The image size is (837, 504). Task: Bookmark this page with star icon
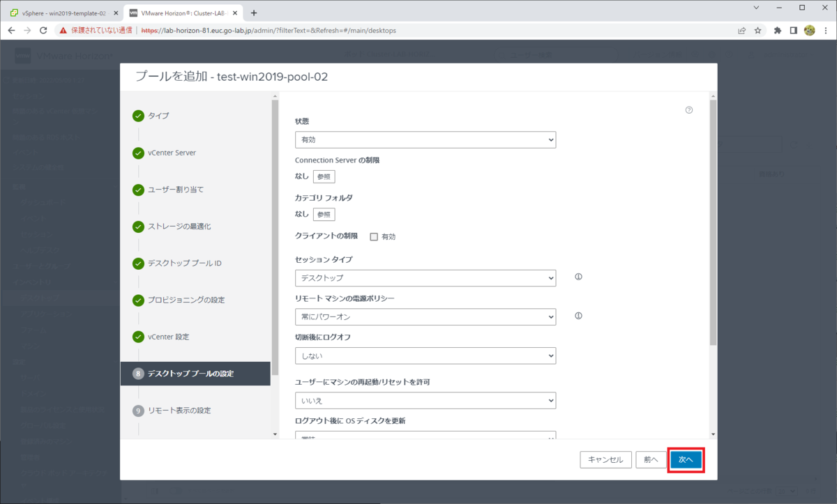click(757, 31)
